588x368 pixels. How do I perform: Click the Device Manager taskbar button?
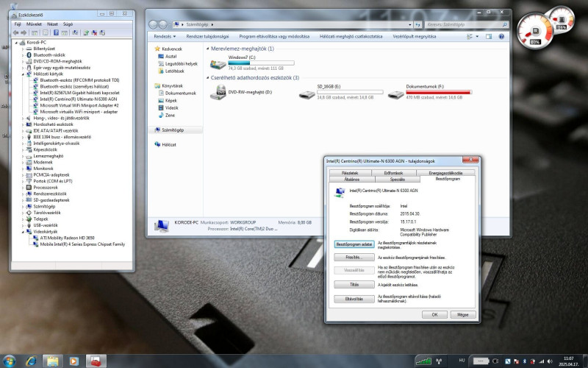coord(96,361)
